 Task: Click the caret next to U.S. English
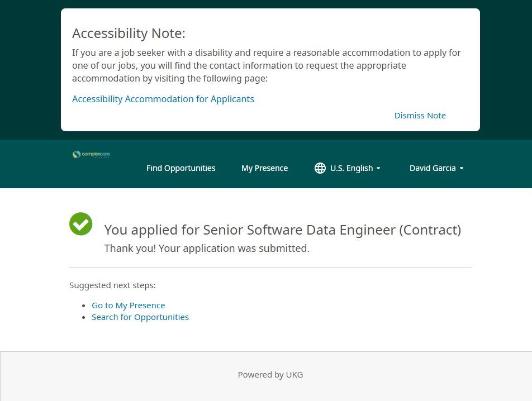point(378,169)
